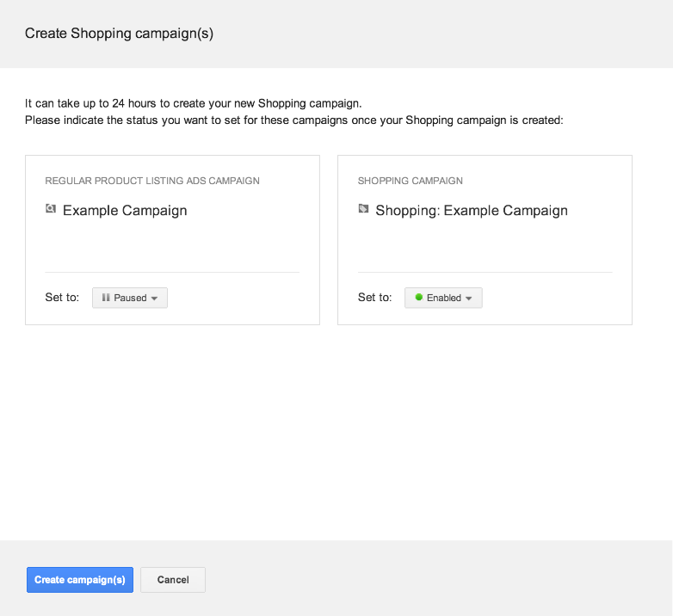Open the Enabled status dropdown
The width and height of the screenshot is (673, 616).
pos(443,298)
